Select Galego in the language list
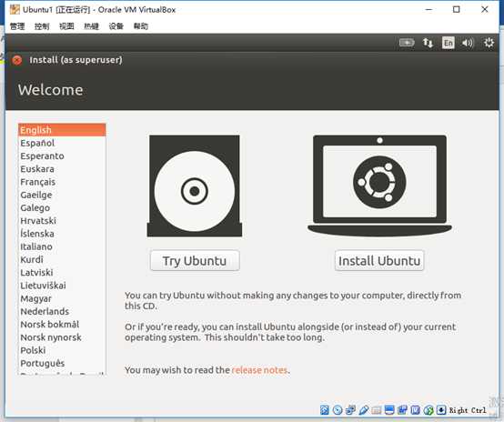 [x=62, y=207]
